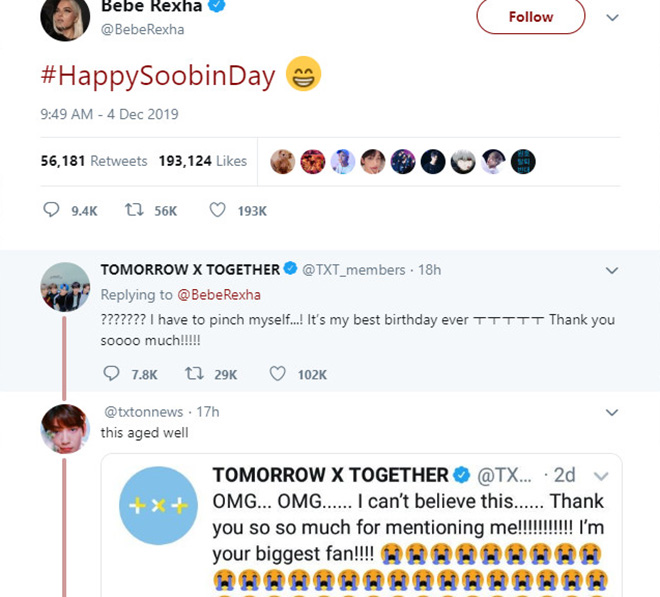This screenshot has width=660, height=597.
Task: Expand the quoted tweet's dropdown chevron
Action: pyautogui.click(x=601, y=475)
